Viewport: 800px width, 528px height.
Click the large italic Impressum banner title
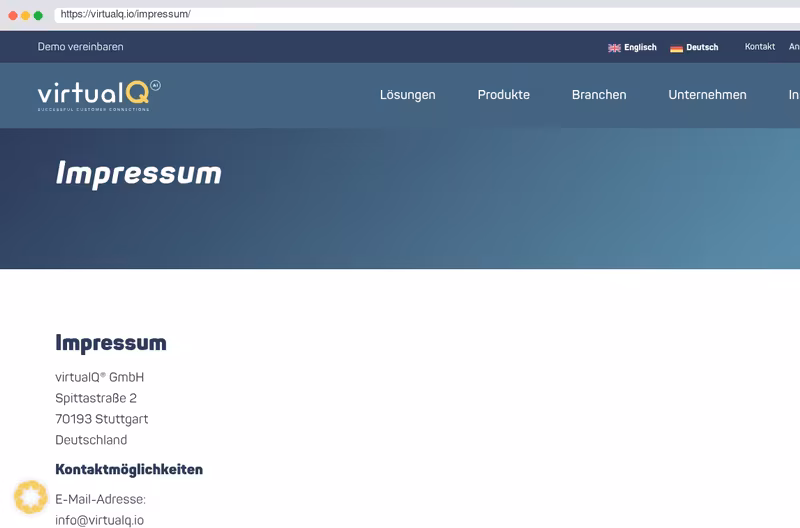click(139, 174)
